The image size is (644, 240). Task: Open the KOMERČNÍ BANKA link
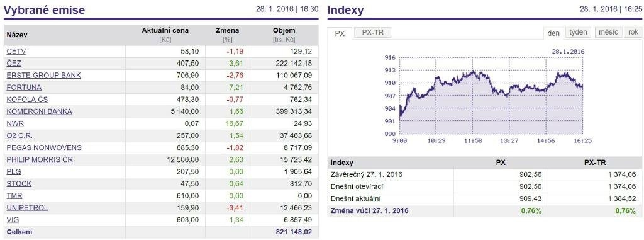(x=39, y=111)
